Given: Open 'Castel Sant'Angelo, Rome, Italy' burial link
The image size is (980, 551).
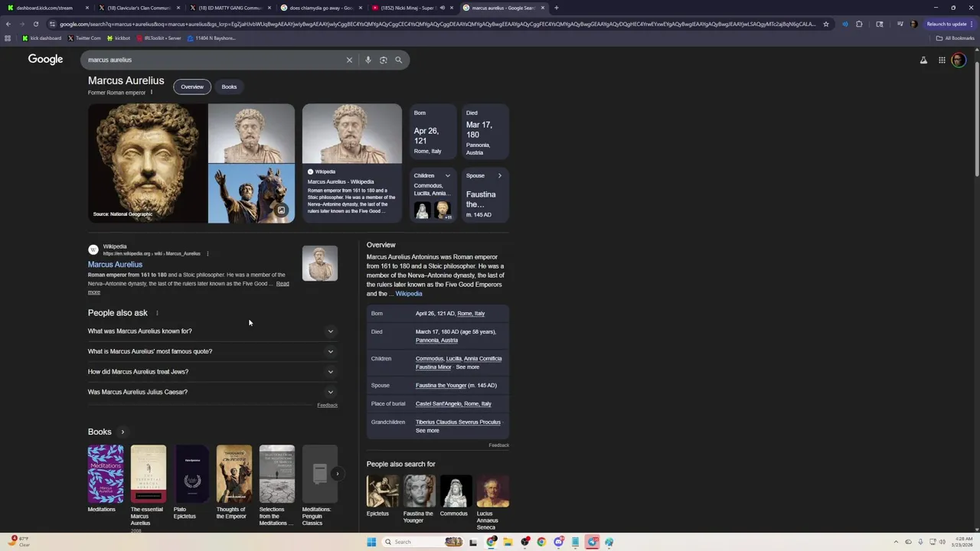Looking at the screenshot, I should [453, 404].
